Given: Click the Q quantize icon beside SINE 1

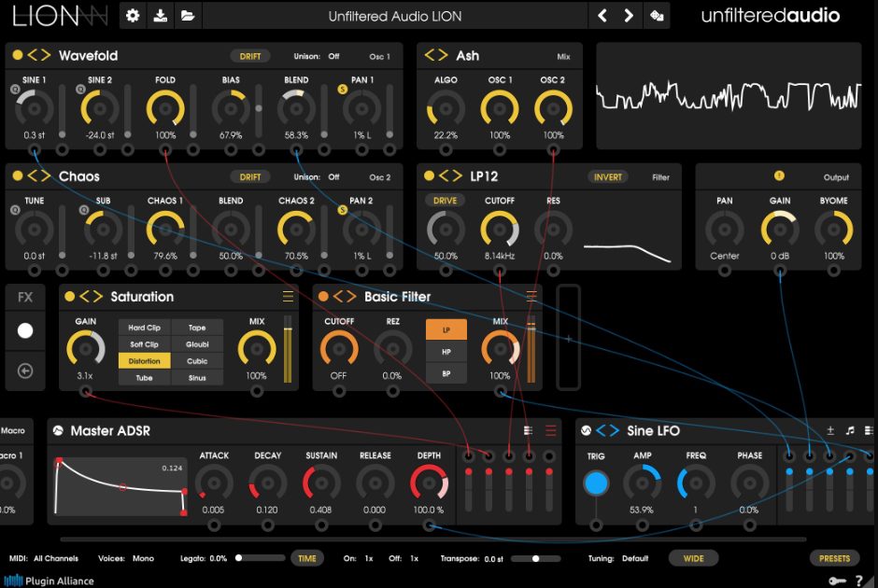Looking at the screenshot, I should [x=15, y=89].
